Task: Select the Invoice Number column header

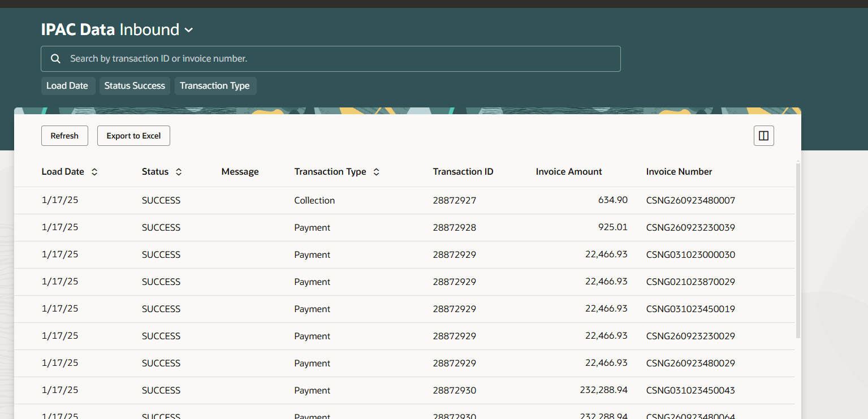Action: coord(679,171)
